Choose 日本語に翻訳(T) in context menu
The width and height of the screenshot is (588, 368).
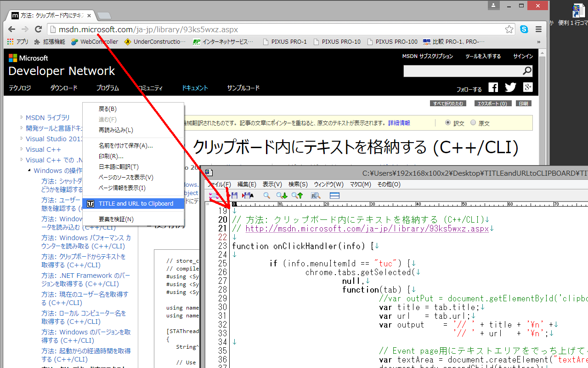pos(134,167)
